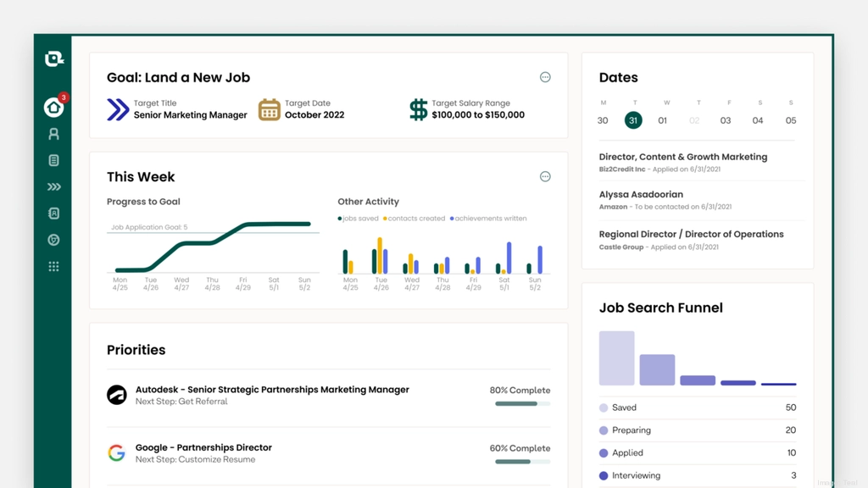Open the profile person icon in sidebar
The height and width of the screenshot is (488, 868).
53,134
